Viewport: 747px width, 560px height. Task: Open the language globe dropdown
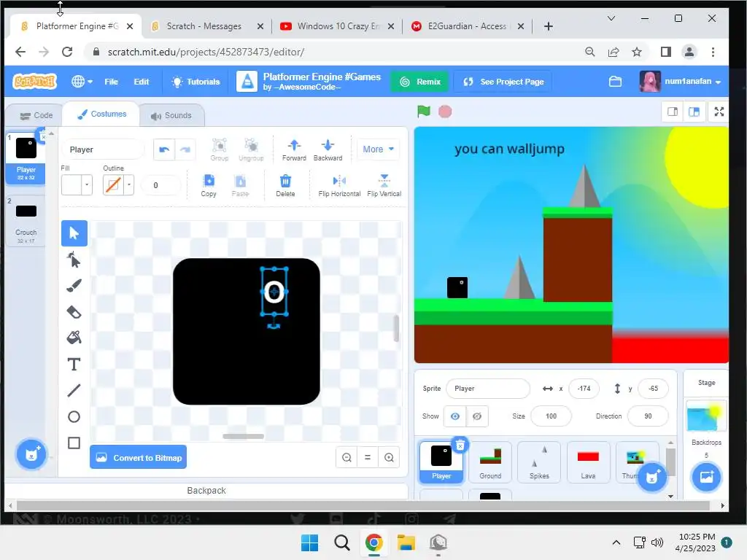tap(82, 82)
